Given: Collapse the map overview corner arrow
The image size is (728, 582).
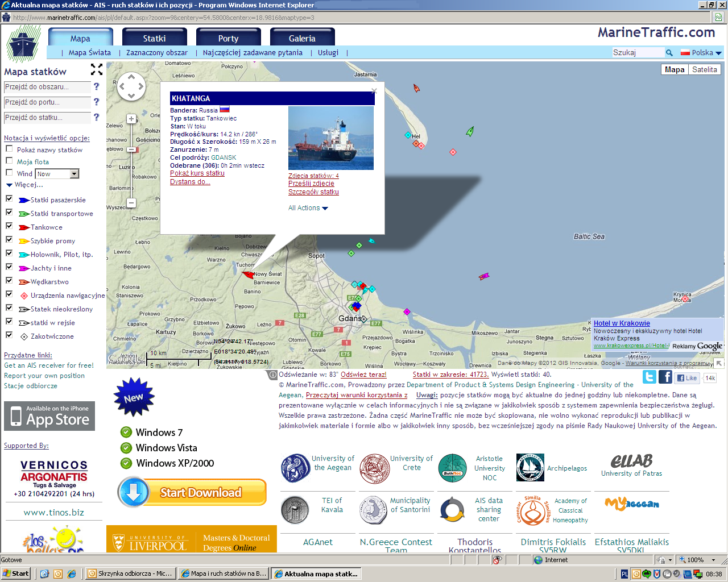Looking at the screenshot, I should click(x=719, y=363).
